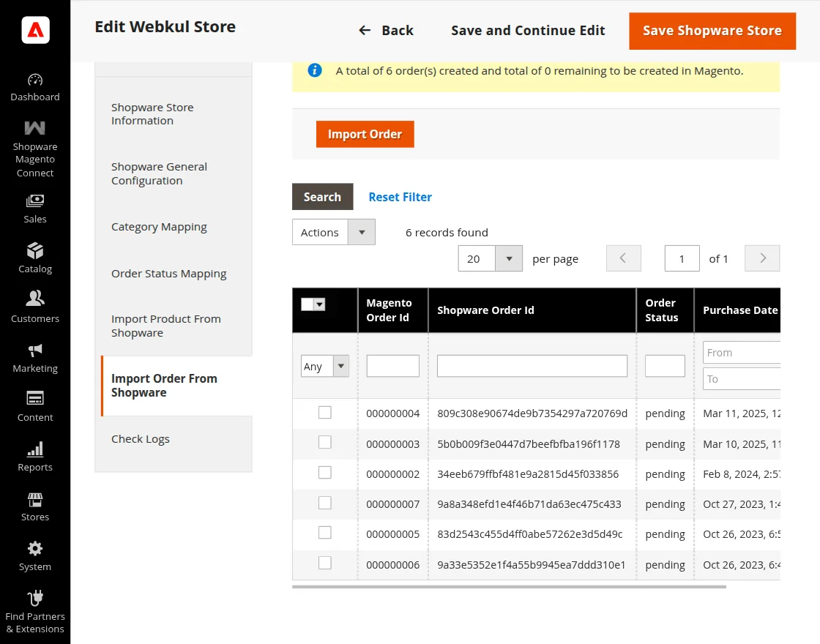Click the Reset Filter link

[x=400, y=197]
